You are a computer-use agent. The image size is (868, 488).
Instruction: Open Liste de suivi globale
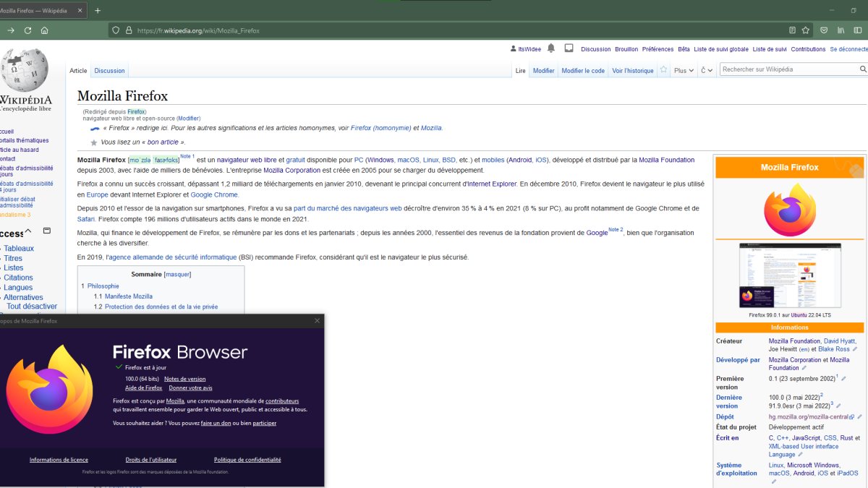click(721, 49)
